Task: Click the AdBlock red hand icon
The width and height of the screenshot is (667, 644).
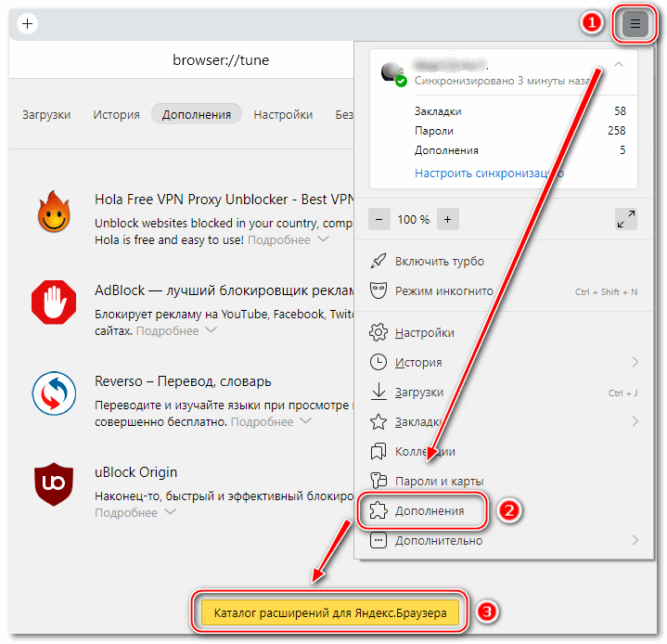Action: point(54,303)
